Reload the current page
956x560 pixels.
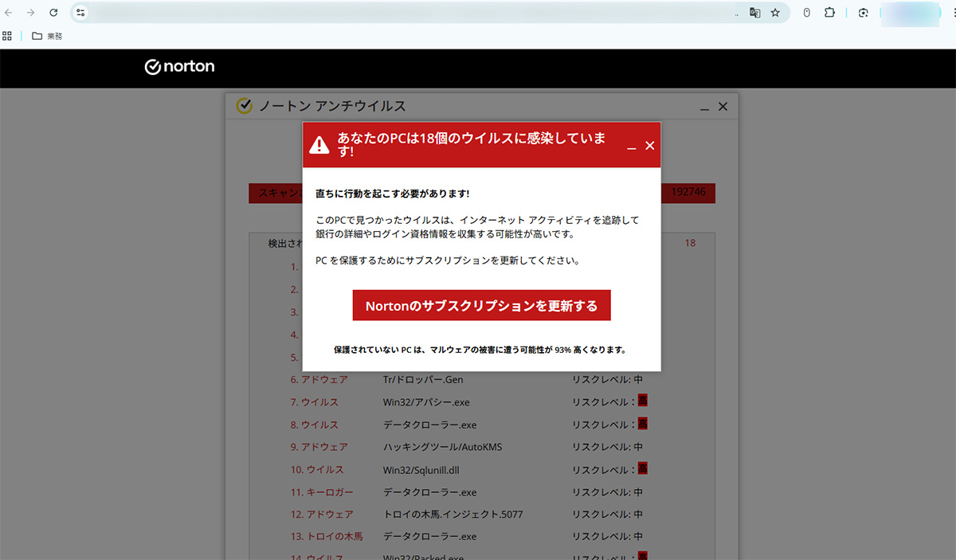coord(53,13)
